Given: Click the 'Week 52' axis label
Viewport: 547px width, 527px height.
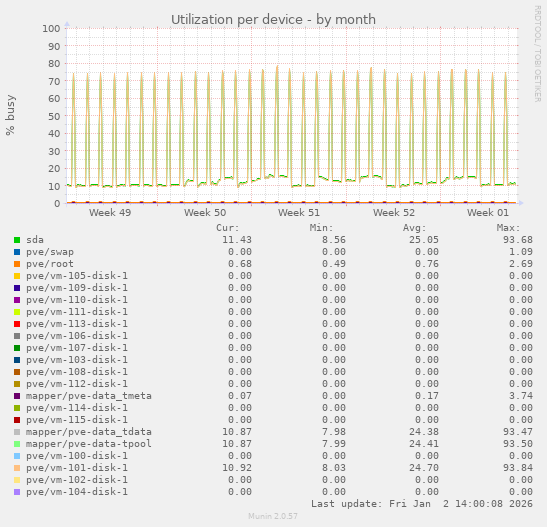Looking at the screenshot, I should coord(394,212).
